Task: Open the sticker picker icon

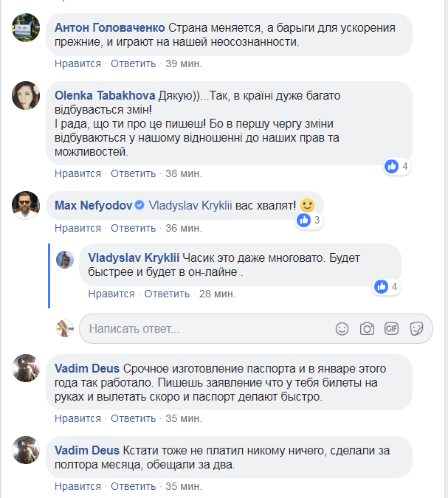Action: pyautogui.click(x=417, y=328)
